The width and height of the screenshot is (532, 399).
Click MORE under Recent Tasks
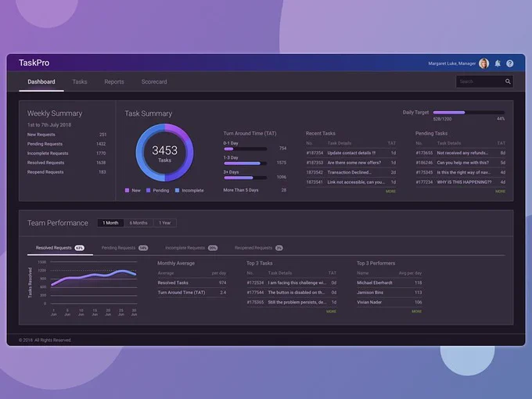tap(390, 192)
